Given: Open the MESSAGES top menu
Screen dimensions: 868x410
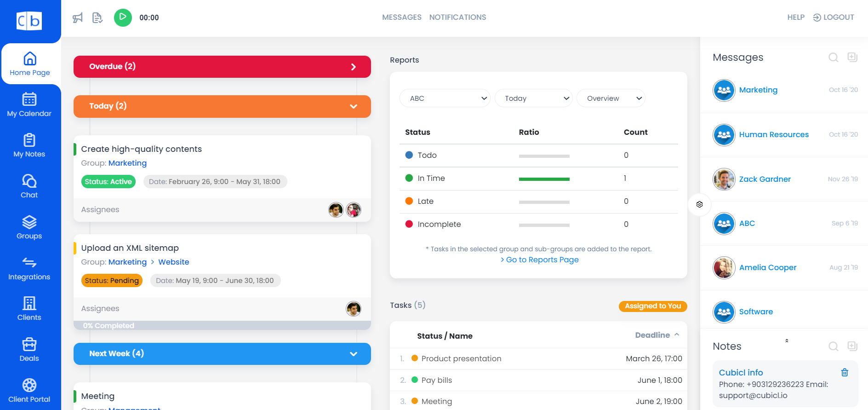Looking at the screenshot, I should [x=402, y=17].
